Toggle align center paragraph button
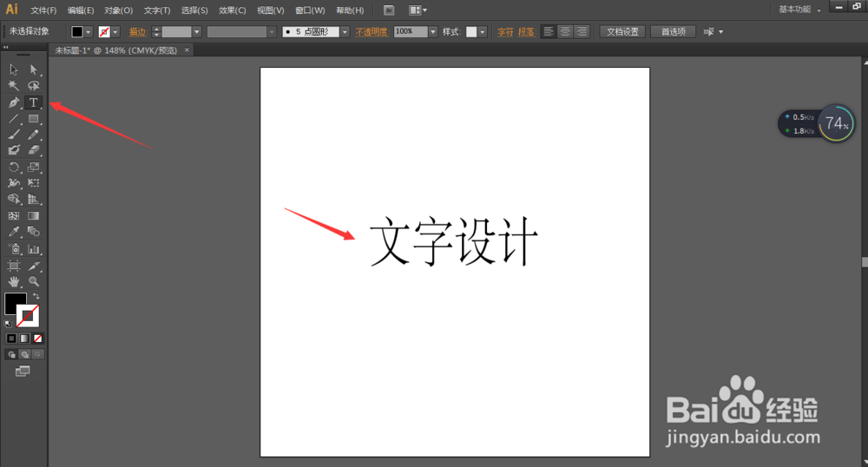The height and width of the screenshot is (467, 868). [565, 31]
